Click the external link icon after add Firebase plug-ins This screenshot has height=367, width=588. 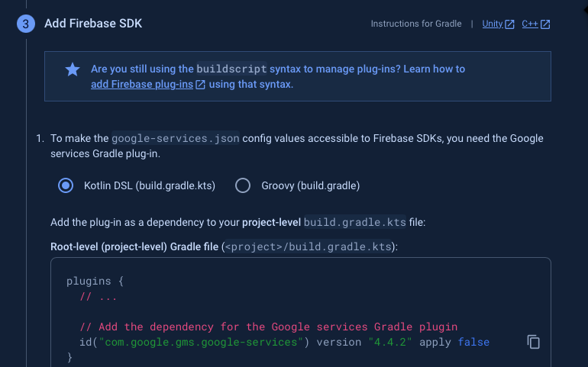[201, 85]
